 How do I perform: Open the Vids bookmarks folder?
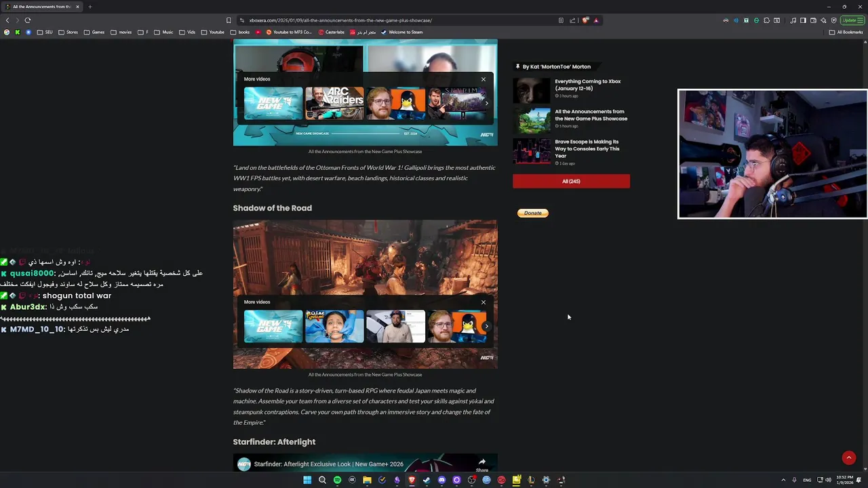coord(187,32)
